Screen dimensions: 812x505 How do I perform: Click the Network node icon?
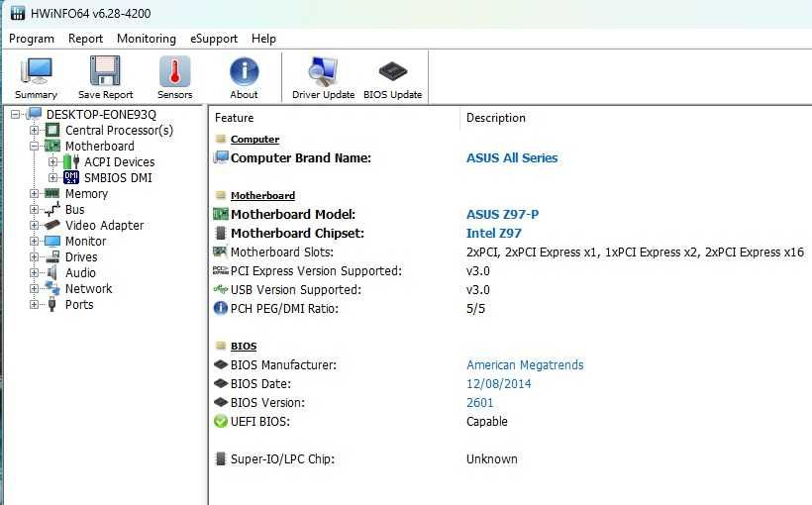pyautogui.click(x=52, y=288)
